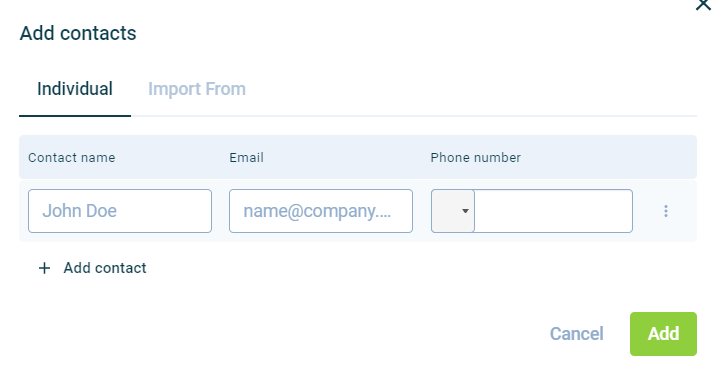Click the Phone number column header

point(476,157)
